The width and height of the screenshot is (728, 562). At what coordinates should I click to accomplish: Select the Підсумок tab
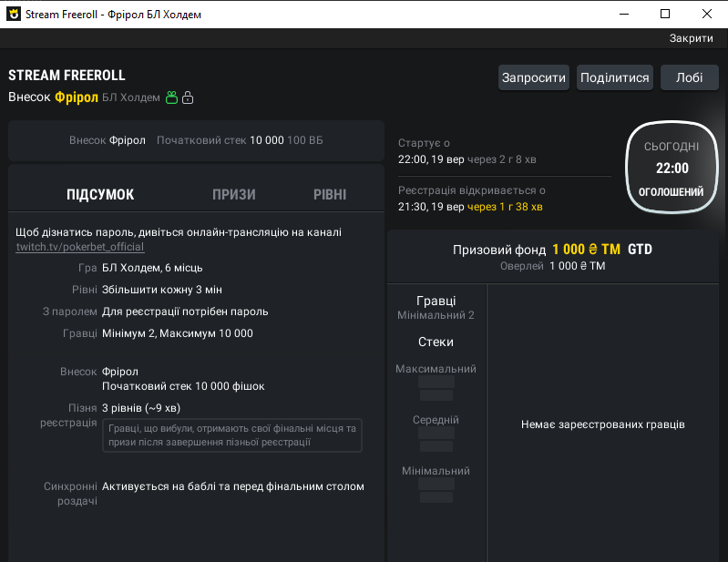[x=100, y=194]
